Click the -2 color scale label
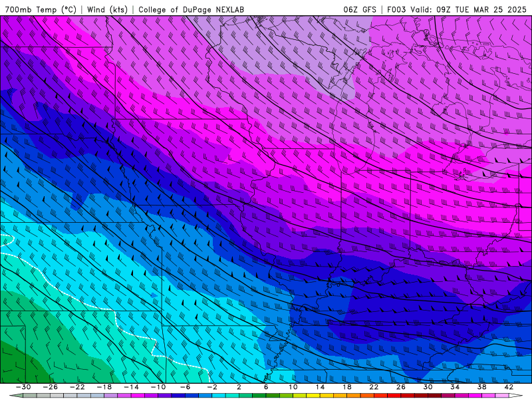This screenshot has height=399, width=532. tap(211, 387)
